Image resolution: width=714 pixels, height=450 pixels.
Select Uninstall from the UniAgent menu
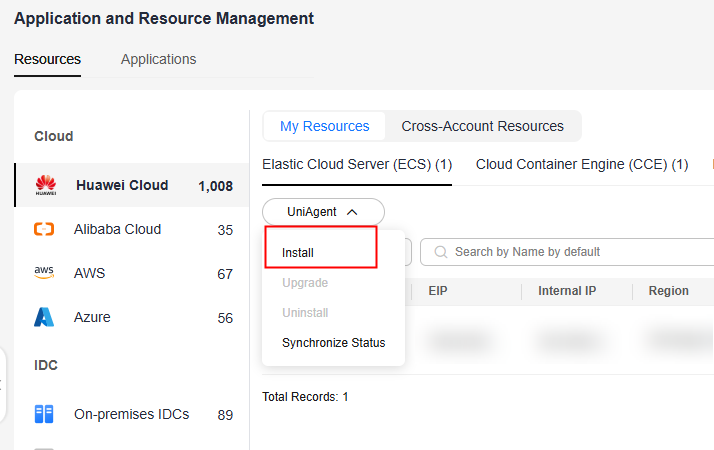point(305,313)
